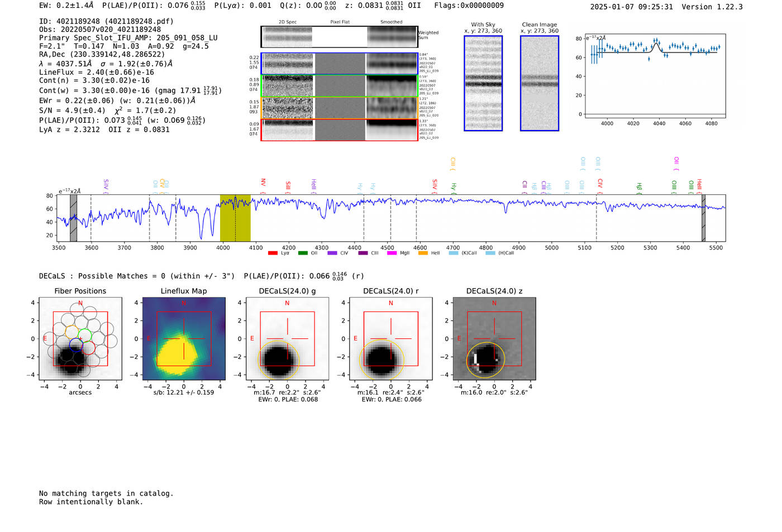Click the RA,Dec coordinates line
Image resolution: width=782 pixels, height=532 pixels.
102,54
